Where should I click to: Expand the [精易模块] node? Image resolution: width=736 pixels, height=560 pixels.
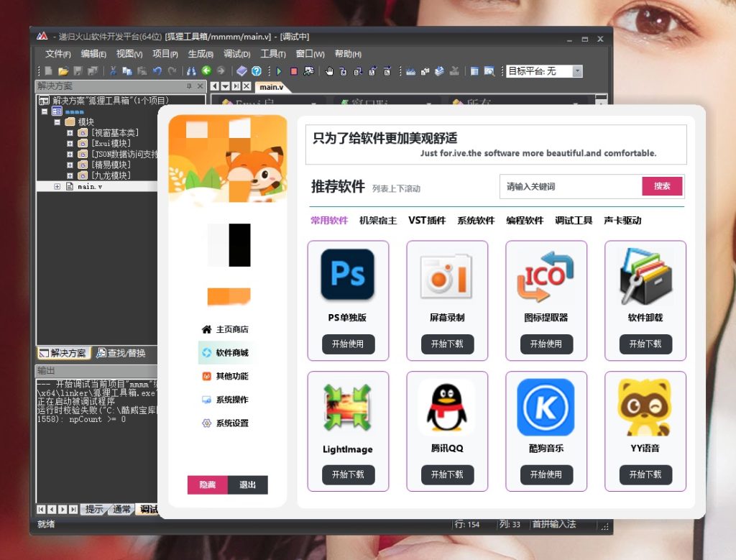(x=70, y=165)
